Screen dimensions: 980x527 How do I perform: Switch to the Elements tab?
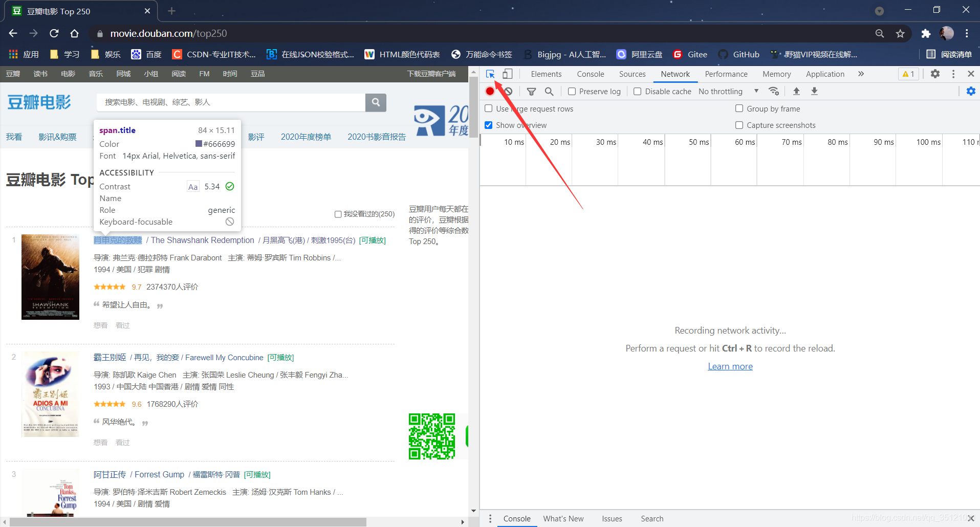546,74
